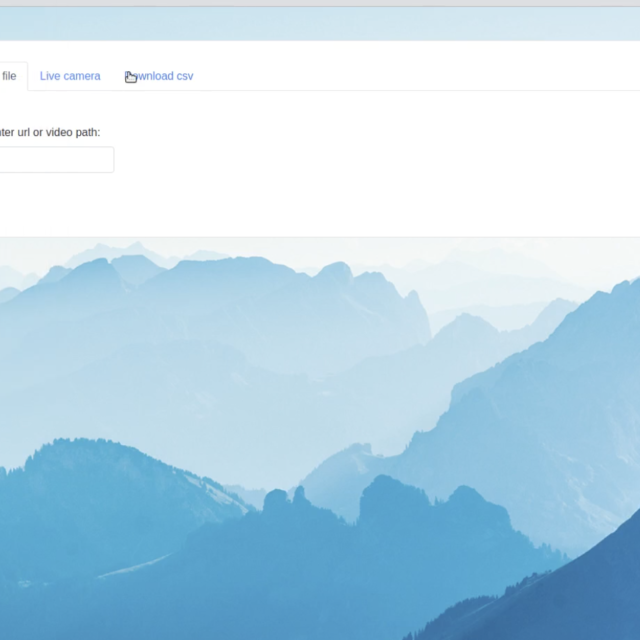Click the horizontal divider line under the tabs

(x=400, y=91)
